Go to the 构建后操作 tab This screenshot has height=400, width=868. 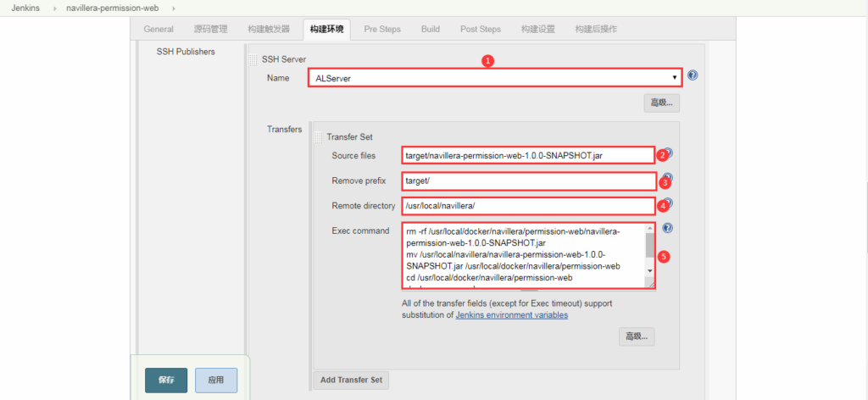pyautogui.click(x=596, y=29)
